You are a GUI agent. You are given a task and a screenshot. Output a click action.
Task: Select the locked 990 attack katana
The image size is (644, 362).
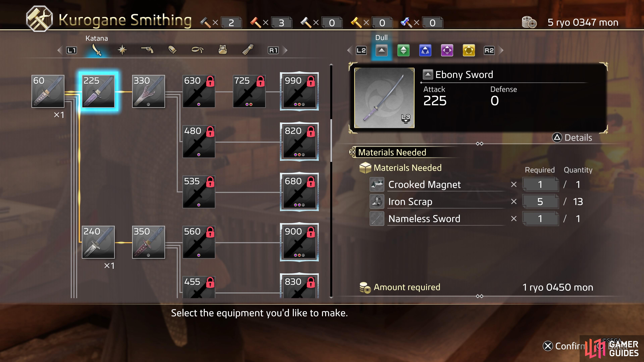(x=299, y=91)
